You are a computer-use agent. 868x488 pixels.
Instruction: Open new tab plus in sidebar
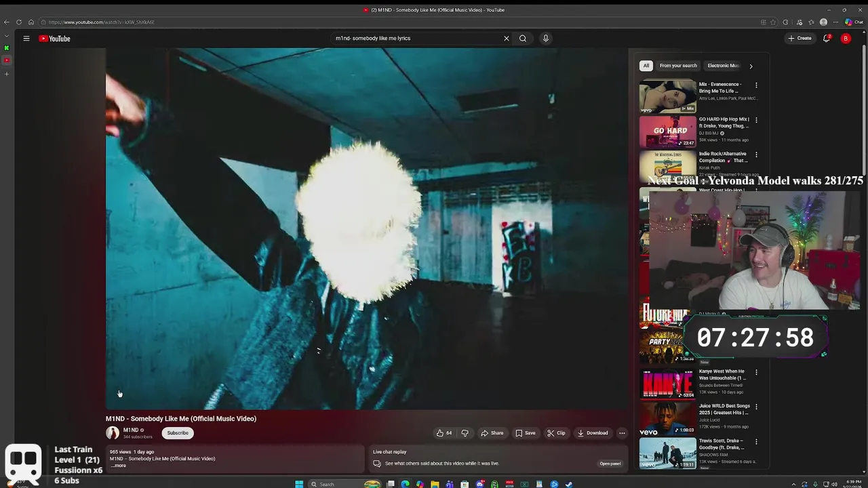7,74
